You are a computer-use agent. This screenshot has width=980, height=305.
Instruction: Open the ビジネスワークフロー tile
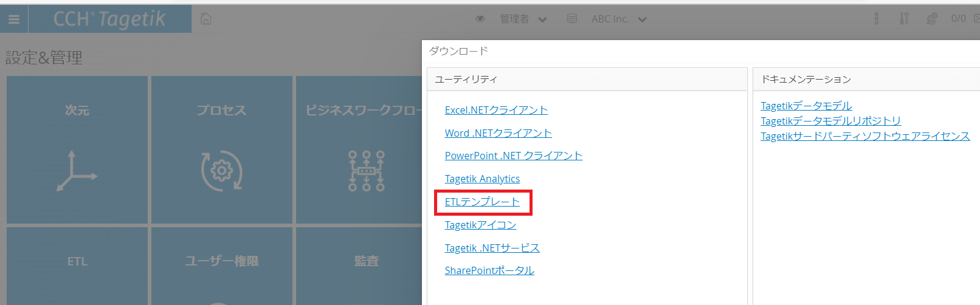(359, 149)
